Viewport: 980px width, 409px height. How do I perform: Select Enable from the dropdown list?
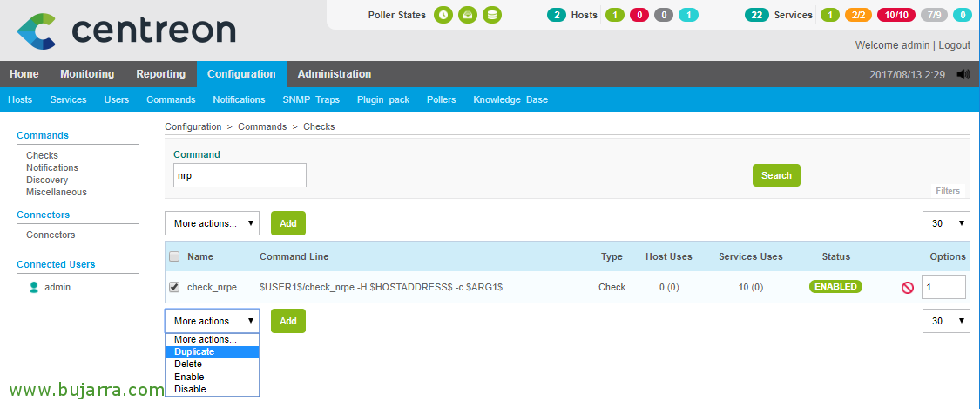pyautogui.click(x=212, y=377)
